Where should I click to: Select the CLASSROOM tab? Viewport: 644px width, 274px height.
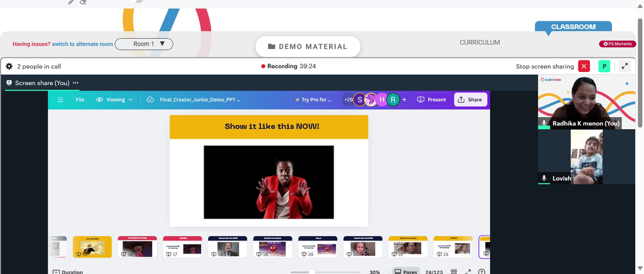(x=573, y=26)
